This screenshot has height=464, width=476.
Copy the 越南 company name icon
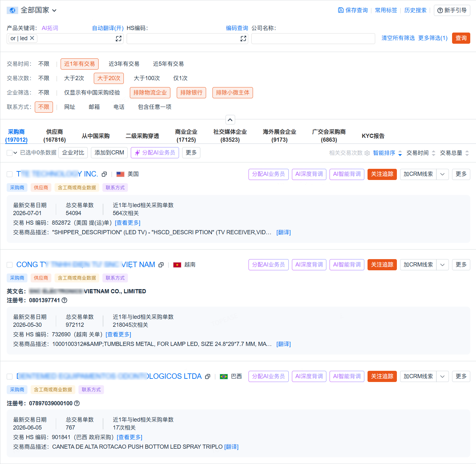click(161, 265)
